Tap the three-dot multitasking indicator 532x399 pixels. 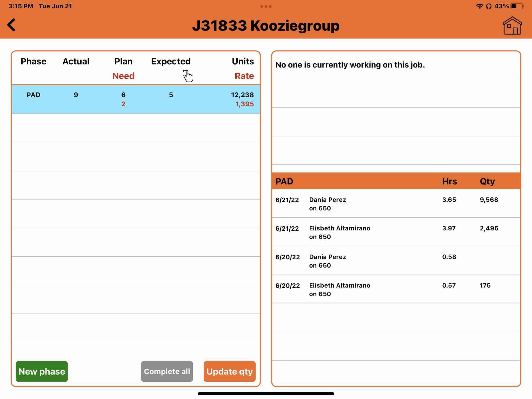pyautogui.click(x=266, y=6)
